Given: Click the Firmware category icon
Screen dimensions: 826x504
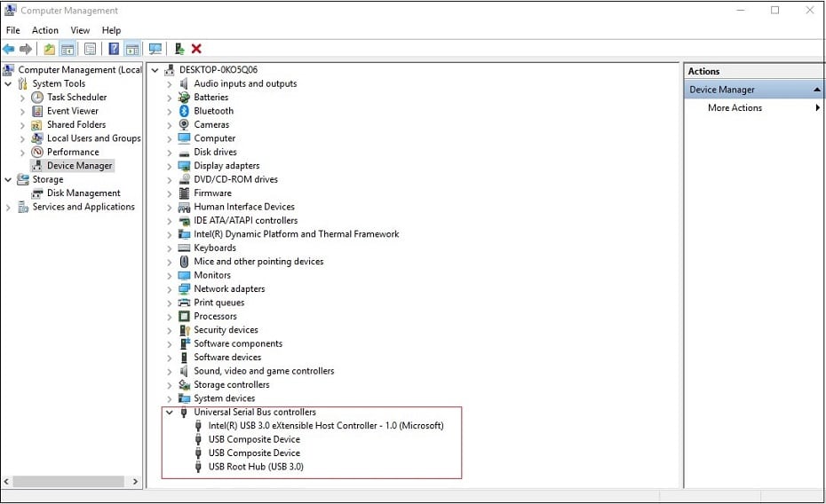Looking at the screenshot, I should 184,193.
